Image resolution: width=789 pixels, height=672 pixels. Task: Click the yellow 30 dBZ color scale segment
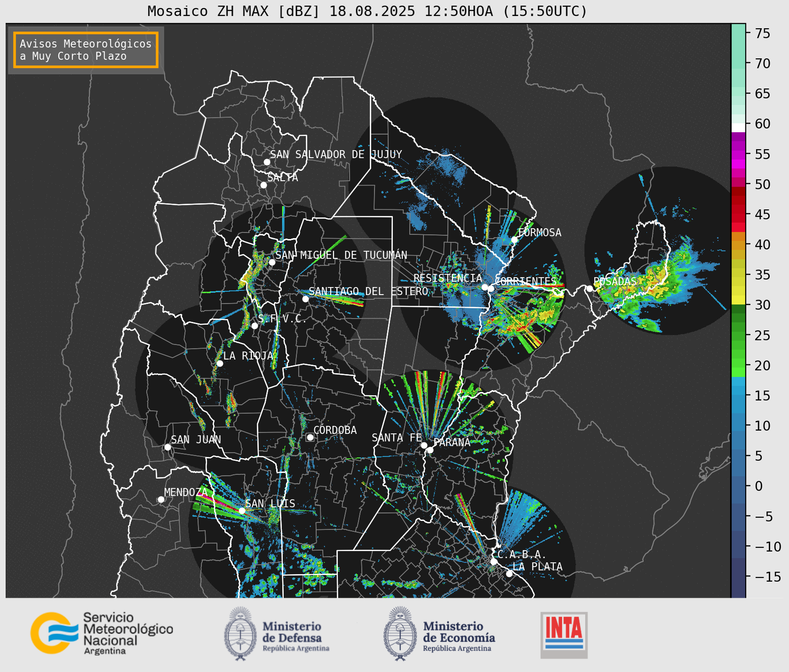pyautogui.click(x=738, y=300)
